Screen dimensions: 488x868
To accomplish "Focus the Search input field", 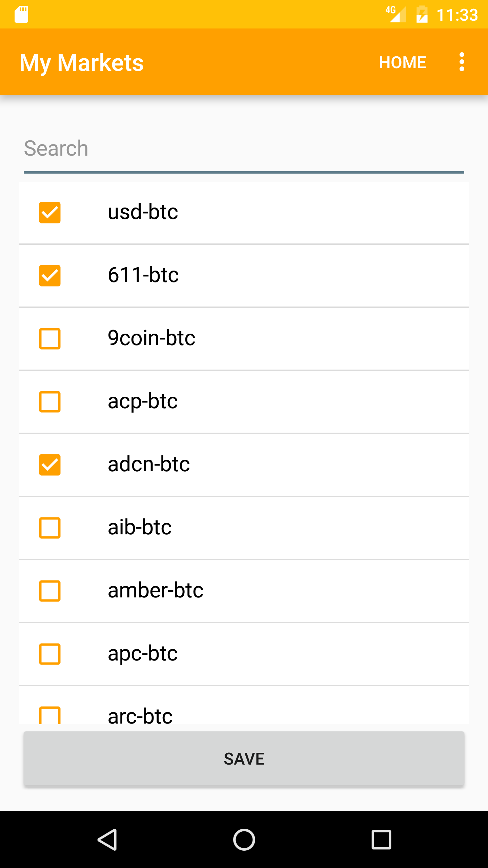I will tap(244, 149).
